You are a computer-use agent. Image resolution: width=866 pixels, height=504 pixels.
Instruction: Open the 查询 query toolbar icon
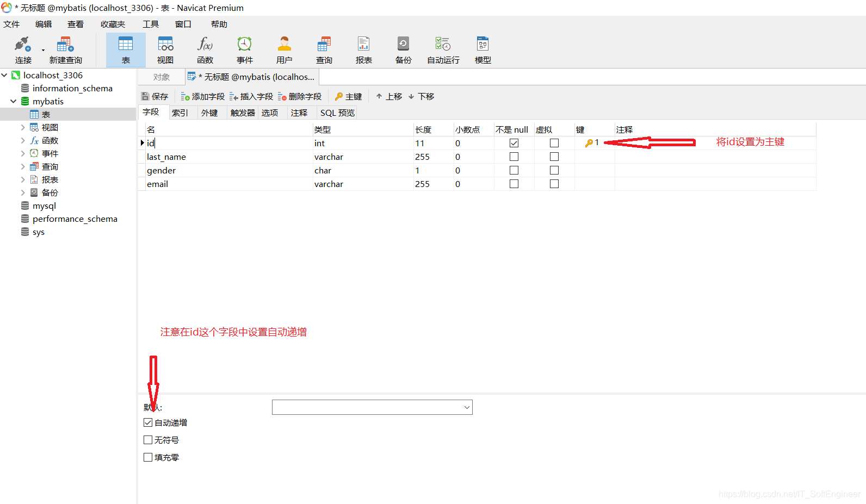click(x=324, y=50)
